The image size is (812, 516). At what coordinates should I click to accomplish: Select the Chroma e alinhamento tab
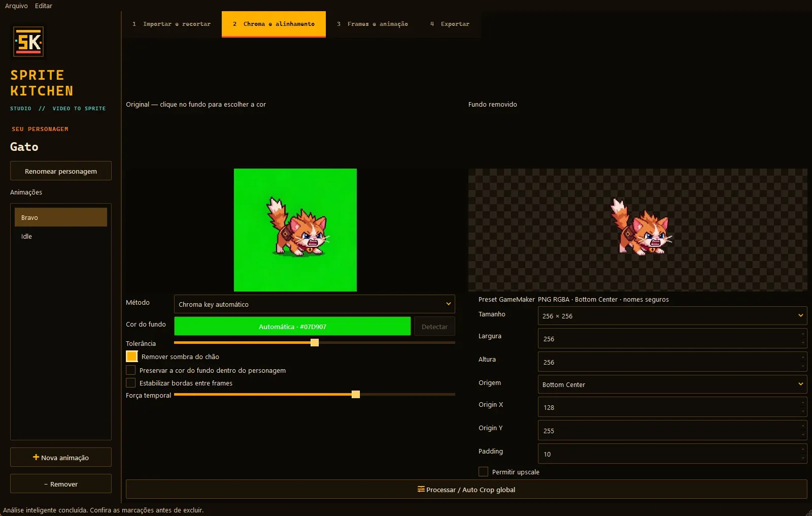(274, 24)
